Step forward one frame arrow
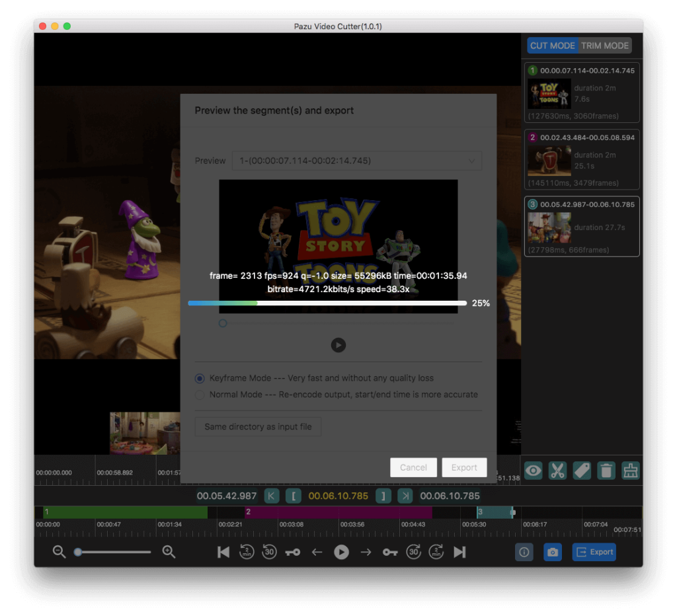The image size is (677, 616). 366,552
